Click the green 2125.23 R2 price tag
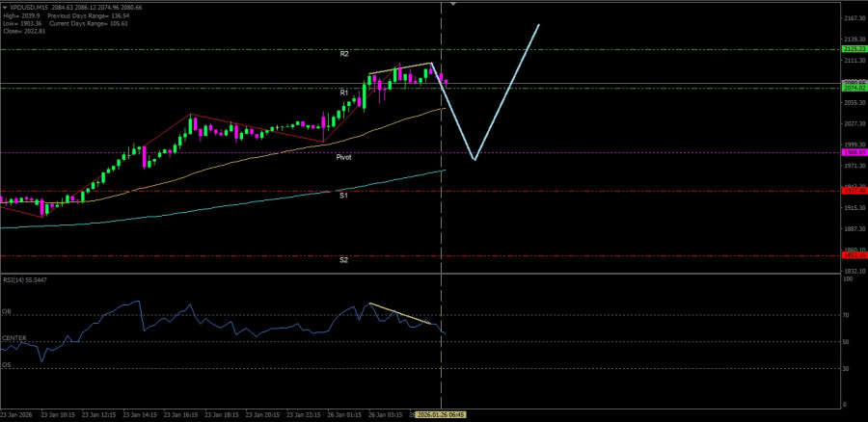Viewport: 868px width, 422px height. [853, 49]
